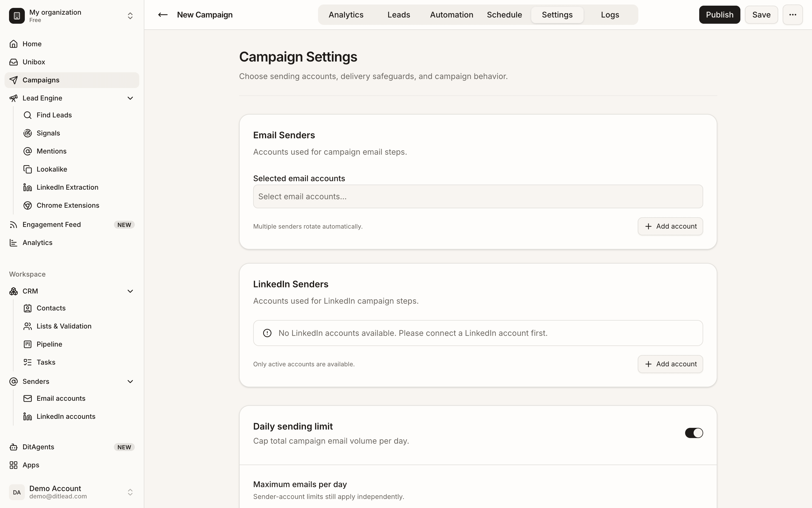Click the Lists & Validation people icon

click(28, 326)
